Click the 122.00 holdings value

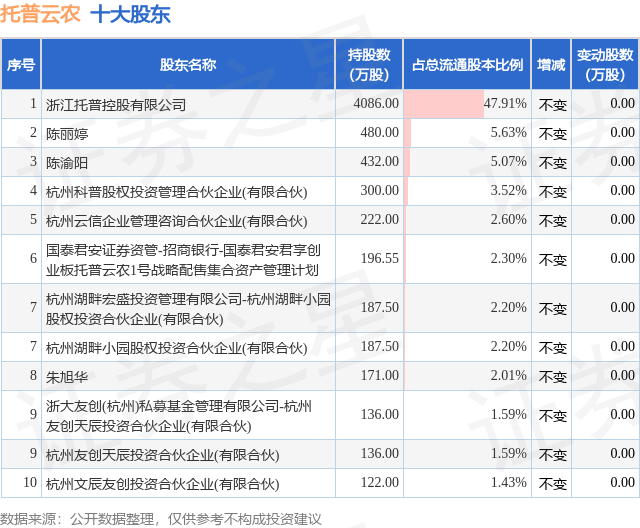pos(379,482)
